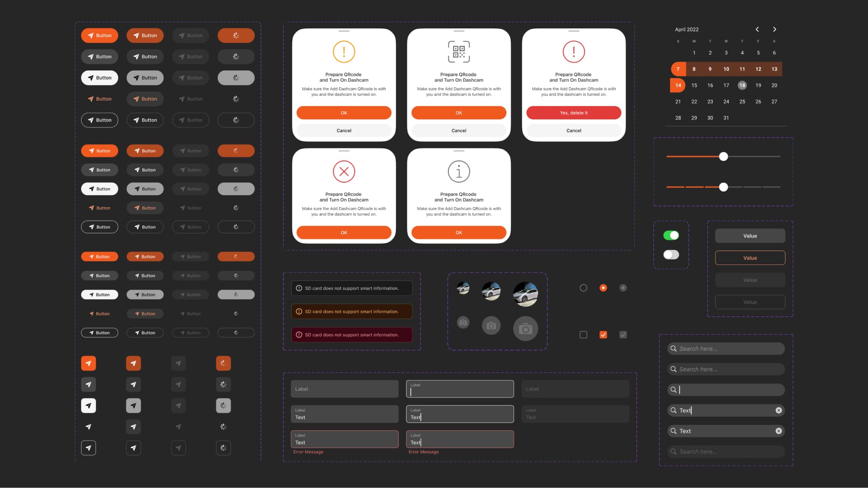Click the loading spinner icon button
The height and width of the screenshot is (488, 868).
coord(223,363)
